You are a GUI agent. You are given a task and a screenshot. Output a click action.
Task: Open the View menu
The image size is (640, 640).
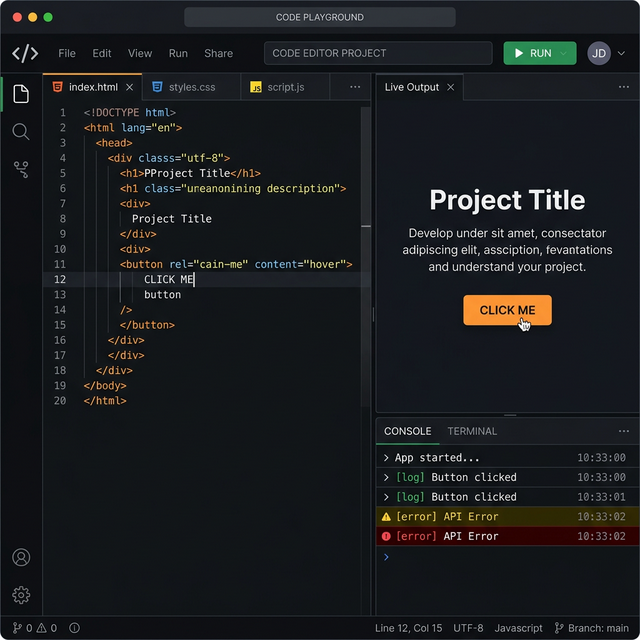(x=140, y=53)
